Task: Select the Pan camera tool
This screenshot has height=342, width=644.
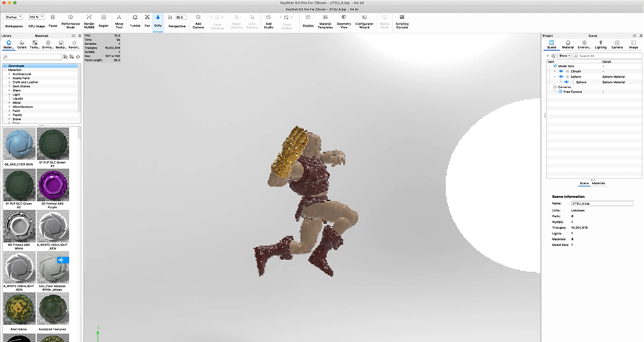Action: click(147, 20)
